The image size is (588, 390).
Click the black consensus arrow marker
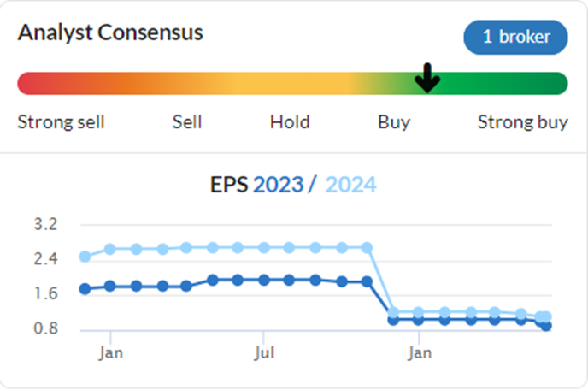(427, 78)
